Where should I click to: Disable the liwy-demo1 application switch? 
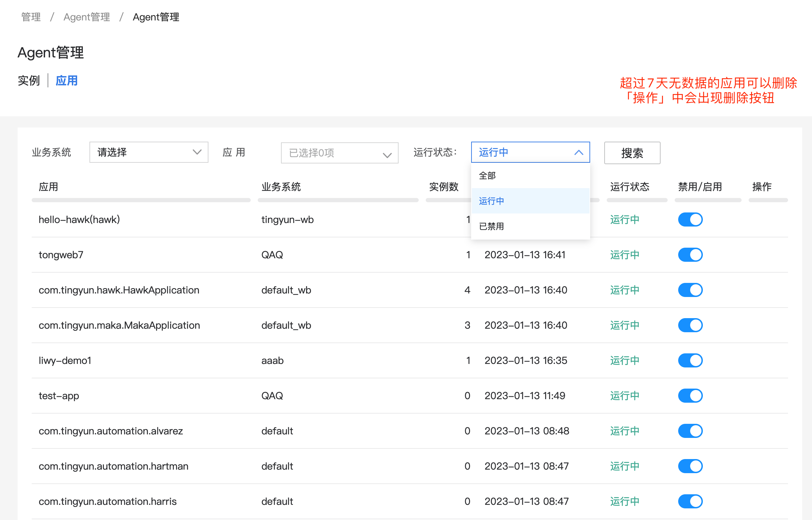[x=690, y=360]
